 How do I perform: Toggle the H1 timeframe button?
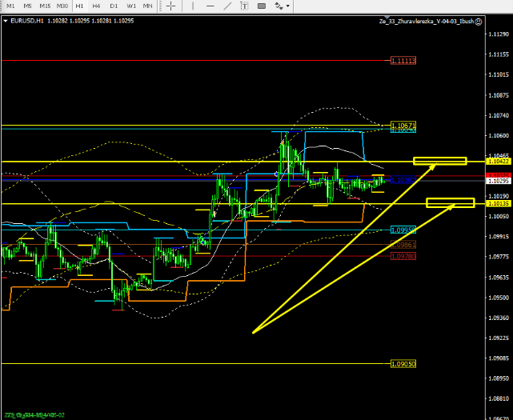pos(79,6)
